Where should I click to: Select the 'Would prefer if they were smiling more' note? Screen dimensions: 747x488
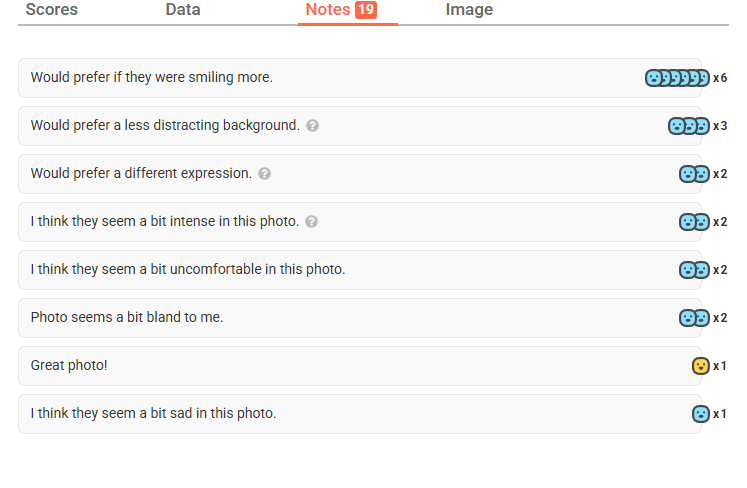coord(152,78)
